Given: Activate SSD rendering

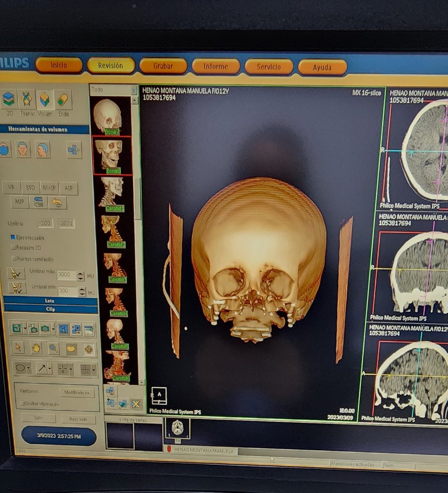Looking at the screenshot, I should coord(30,188).
